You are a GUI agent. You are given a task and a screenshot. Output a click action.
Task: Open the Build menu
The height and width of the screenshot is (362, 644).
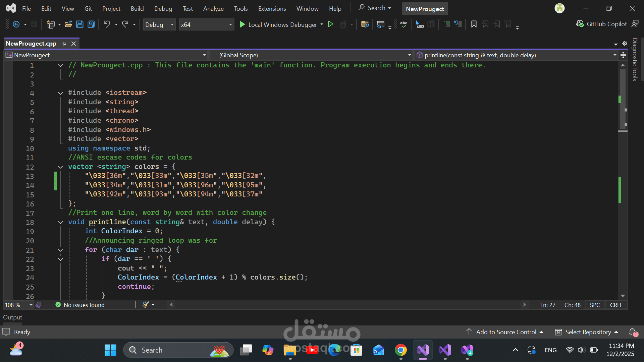pyautogui.click(x=137, y=9)
